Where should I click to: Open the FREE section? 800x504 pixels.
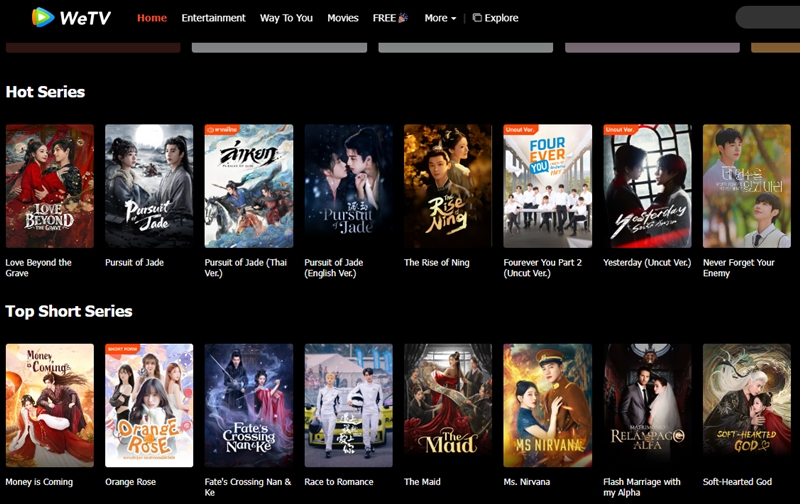(390, 18)
